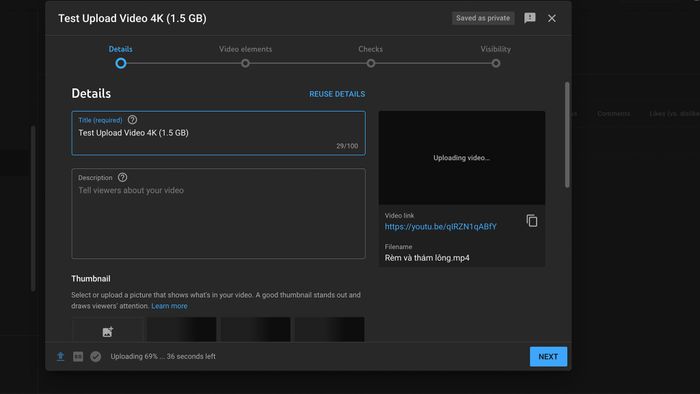Image resolution: width=700 pixels, height=394 pixels.
Task: Select the third auto-generated thumbnail
Action: pyautogui.click(x=329, y=329)
